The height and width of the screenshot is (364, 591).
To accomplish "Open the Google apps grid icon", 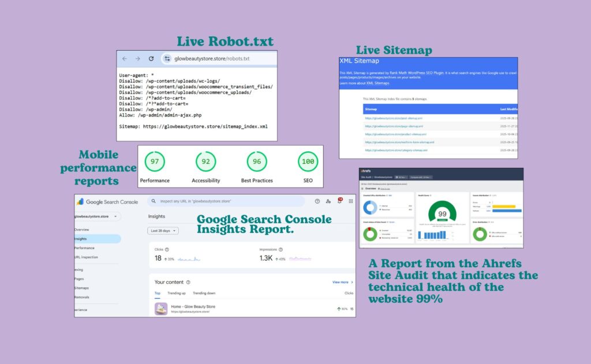I will click(351, 201).
